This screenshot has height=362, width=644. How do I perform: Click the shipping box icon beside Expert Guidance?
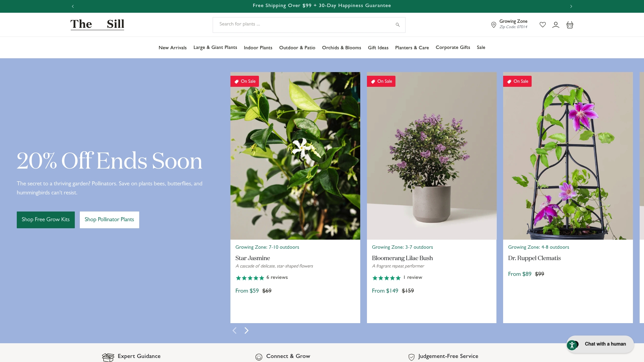[108, 357]
